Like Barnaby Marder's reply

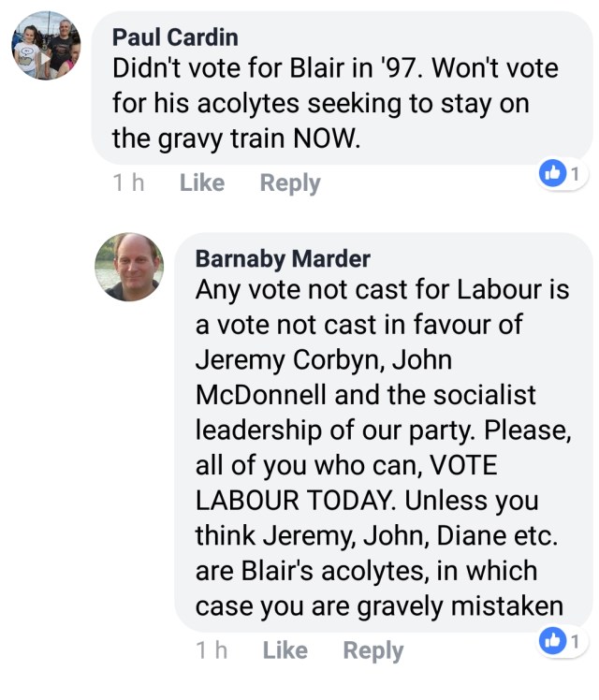coord(285,650)
